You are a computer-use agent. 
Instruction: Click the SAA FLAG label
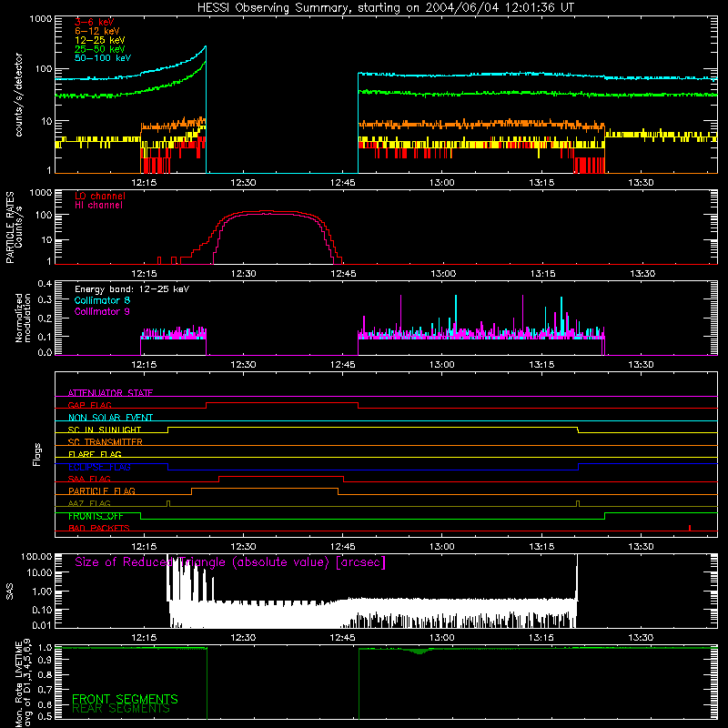click(89, 479)
